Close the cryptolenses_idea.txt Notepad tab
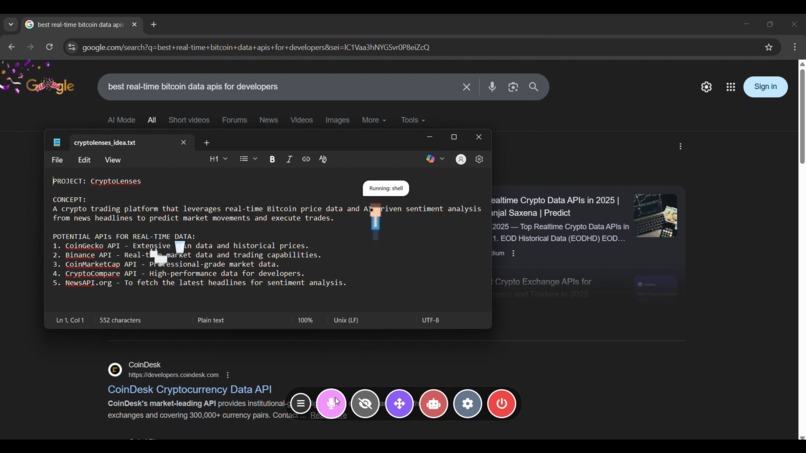This screenshot has width=806, height=453. (184, 142)
